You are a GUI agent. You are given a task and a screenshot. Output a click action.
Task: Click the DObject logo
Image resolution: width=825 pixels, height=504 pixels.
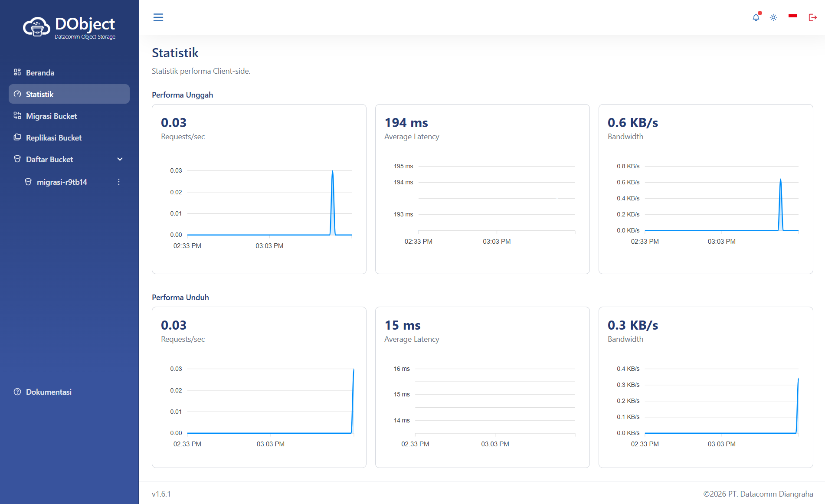click(69, 28)
